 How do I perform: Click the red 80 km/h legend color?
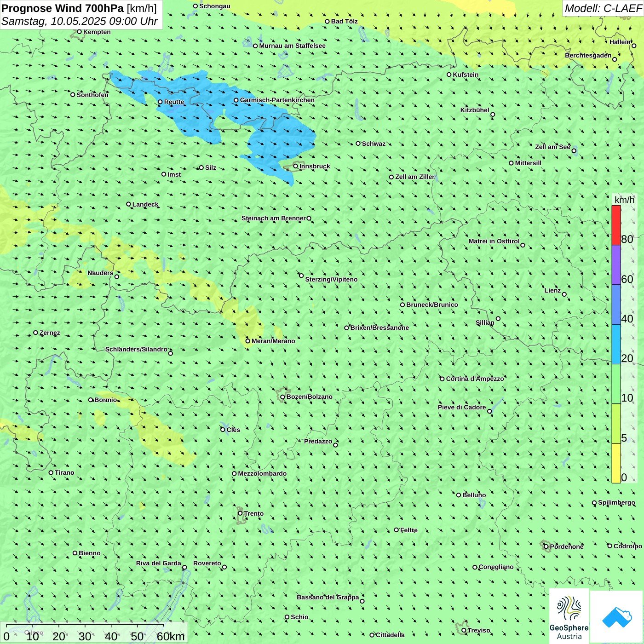[616, 225]
